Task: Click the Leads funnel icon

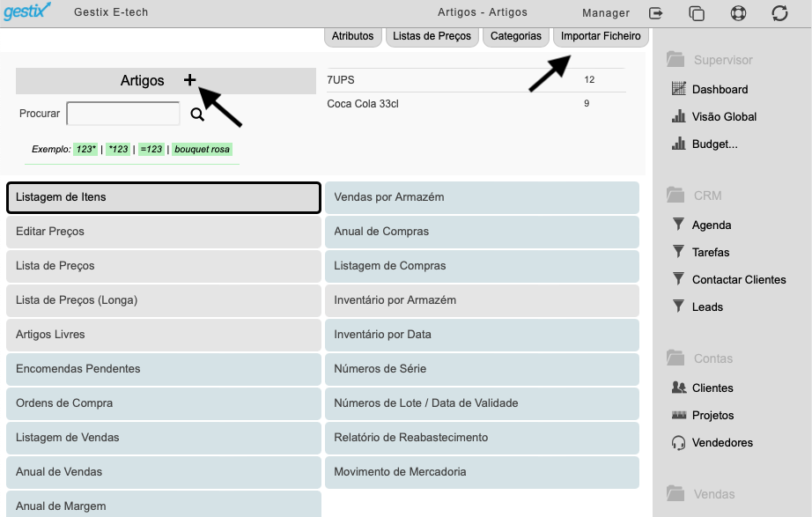Action: click(678, 307)
